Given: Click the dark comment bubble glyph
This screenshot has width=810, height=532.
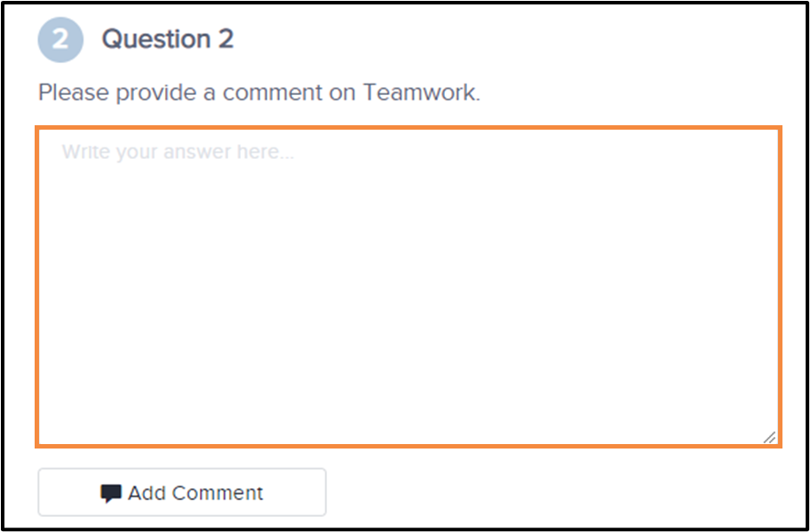Looking at the screenshot, I should pos(111,493).
